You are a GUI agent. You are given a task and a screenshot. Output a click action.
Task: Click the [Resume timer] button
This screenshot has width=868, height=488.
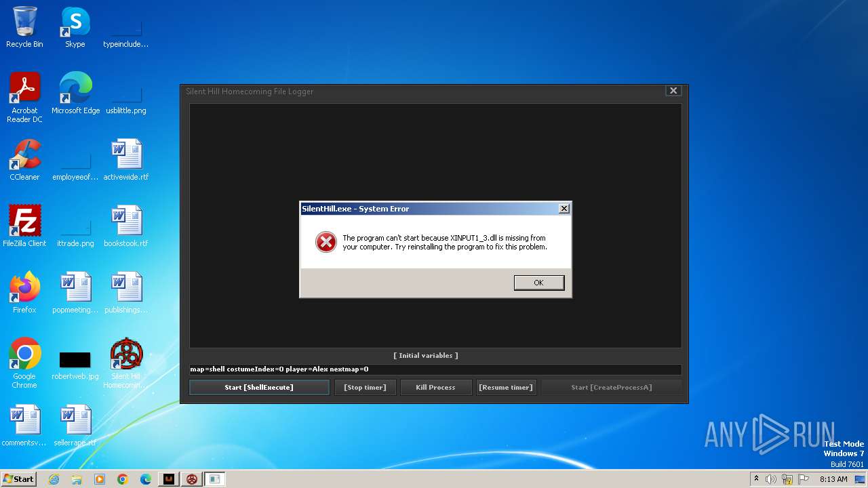coord(506,387)
